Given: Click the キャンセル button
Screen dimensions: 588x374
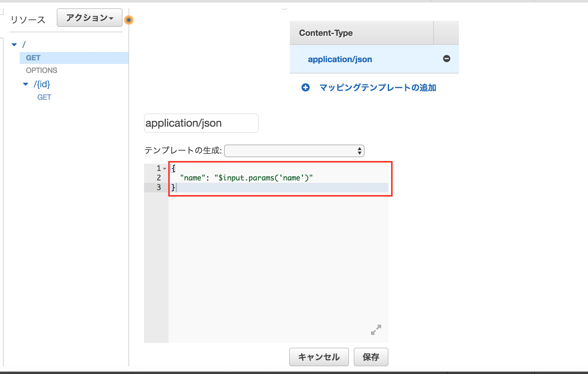Looking at the screenshot, I should pyautogui.click(x=319, y=357).
